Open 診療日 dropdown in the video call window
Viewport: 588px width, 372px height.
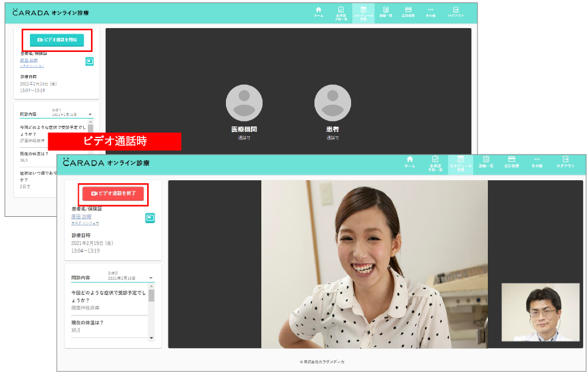click(x=150, y=279)
